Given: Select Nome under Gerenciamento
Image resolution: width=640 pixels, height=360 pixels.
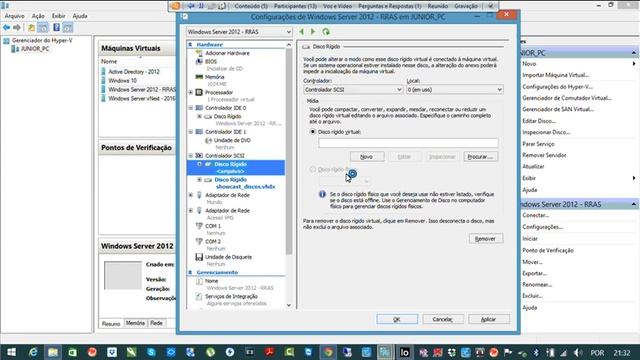Looking at the screenshot, I should click(211, 281).
